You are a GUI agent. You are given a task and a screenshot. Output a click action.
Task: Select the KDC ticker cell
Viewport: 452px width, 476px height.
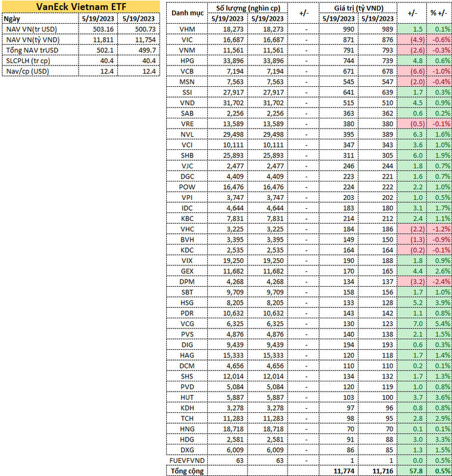click(x=187, y=250)
